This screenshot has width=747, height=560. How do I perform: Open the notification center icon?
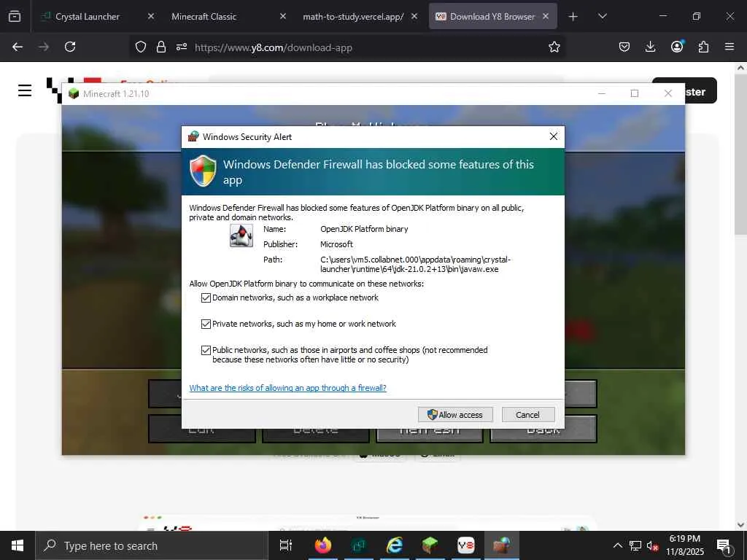click(724, 545)
